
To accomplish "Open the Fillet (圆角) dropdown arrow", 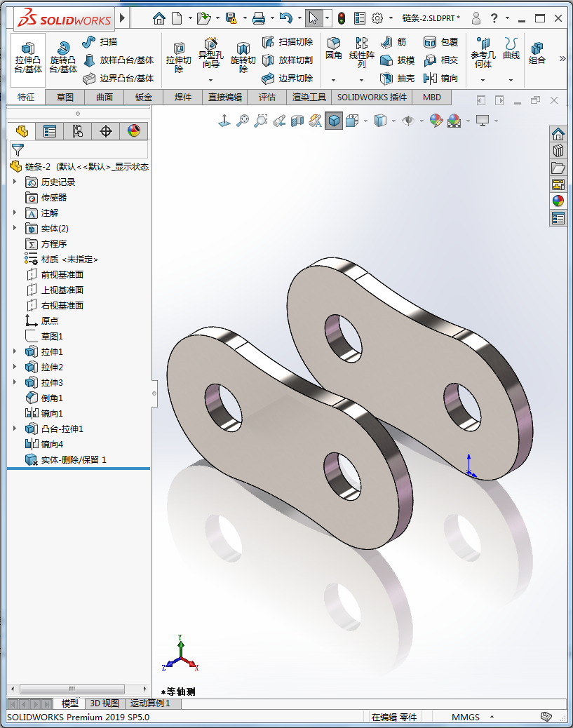I will coord(333,80).
